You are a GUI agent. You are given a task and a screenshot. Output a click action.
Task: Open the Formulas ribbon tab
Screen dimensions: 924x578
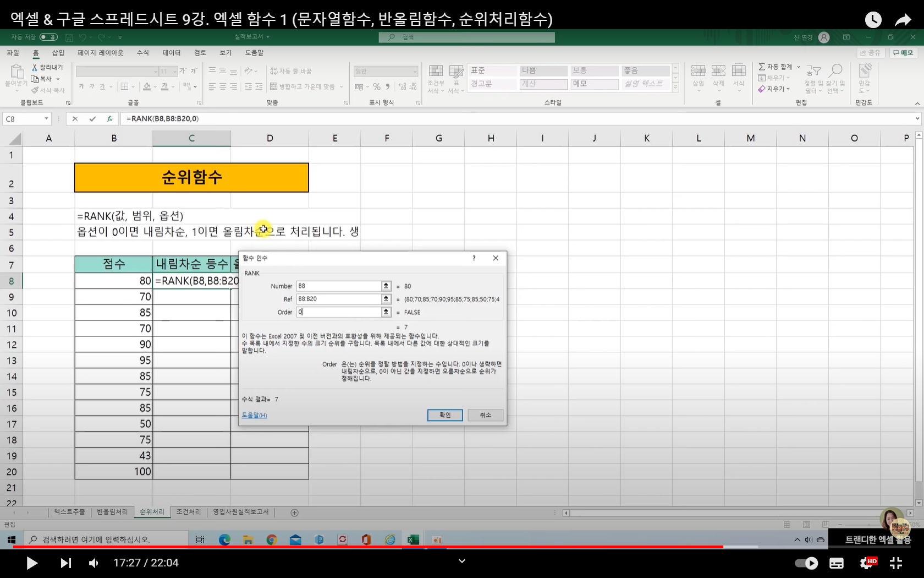143,52
